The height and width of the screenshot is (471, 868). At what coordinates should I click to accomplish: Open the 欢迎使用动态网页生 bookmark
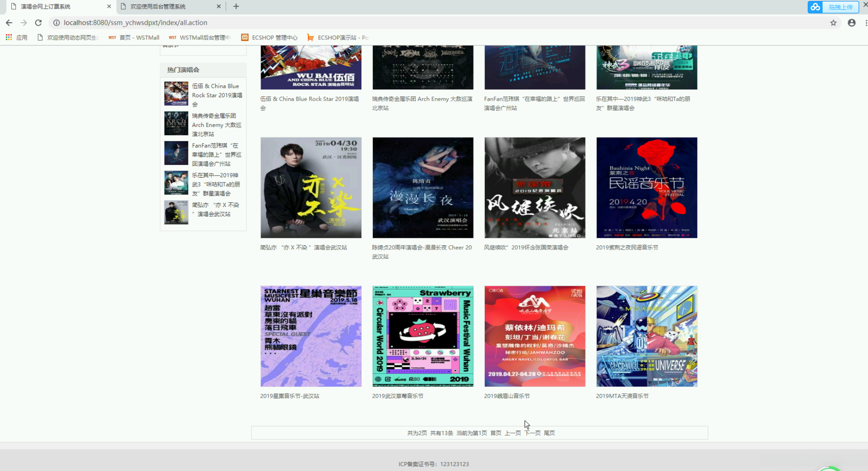[x=68, y=38]
